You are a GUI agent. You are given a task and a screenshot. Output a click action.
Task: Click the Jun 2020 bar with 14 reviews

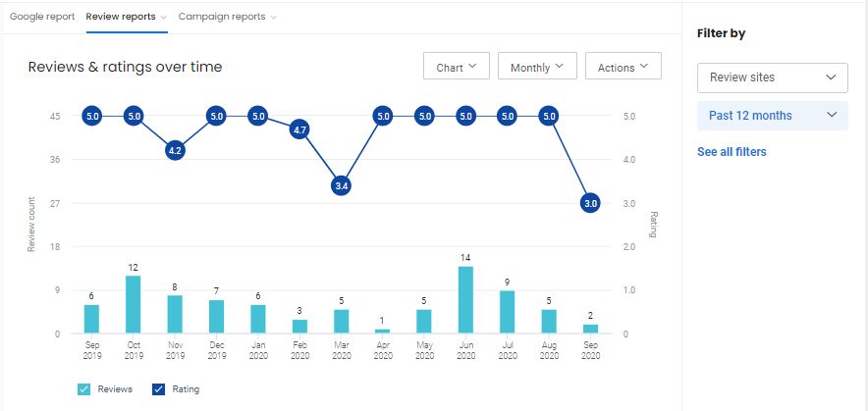point(465,300)
